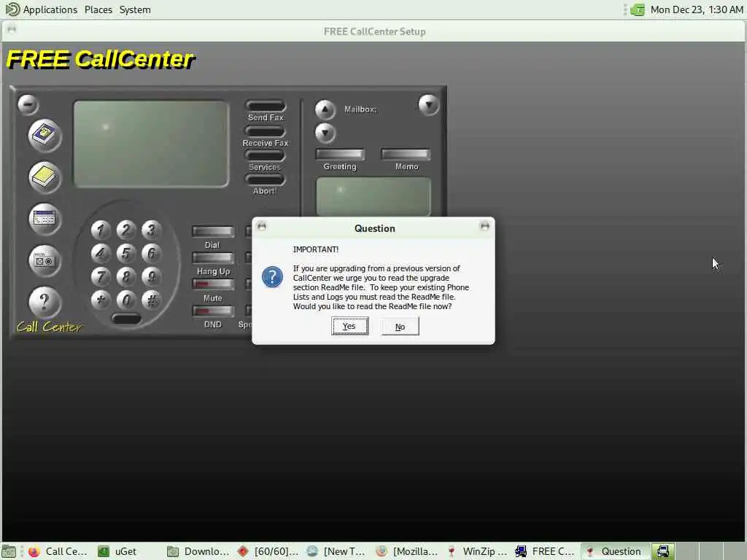This screenshot has width=747, height=560.
Task: Click the Dial button
Action: pyautogui.click(x=213, y=231)
